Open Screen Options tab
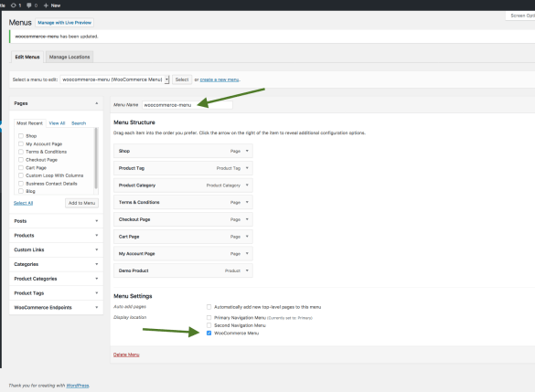 (x=520, y=16)
